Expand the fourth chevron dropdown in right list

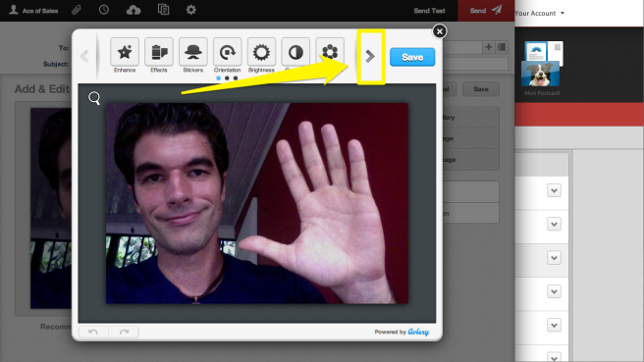pos(554,291)
